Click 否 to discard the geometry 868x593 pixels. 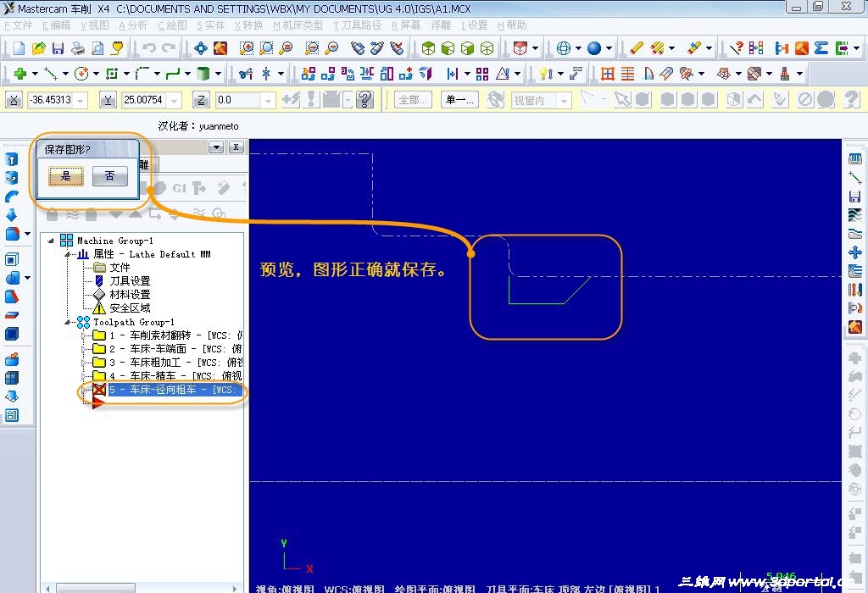coord(109,176)
